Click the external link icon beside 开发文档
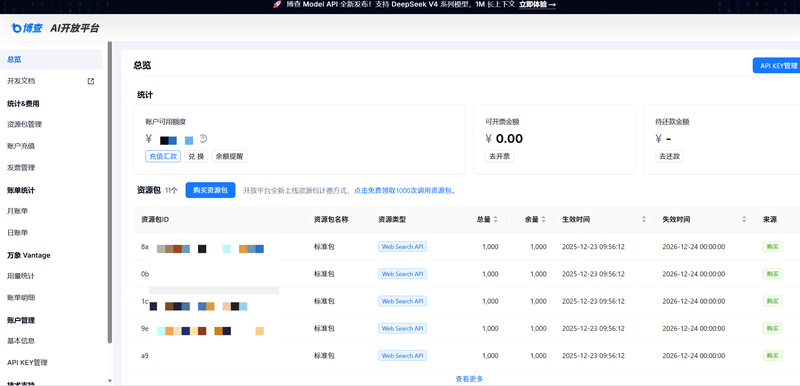This screenshot has width=800, height=386. click(91, 81)
